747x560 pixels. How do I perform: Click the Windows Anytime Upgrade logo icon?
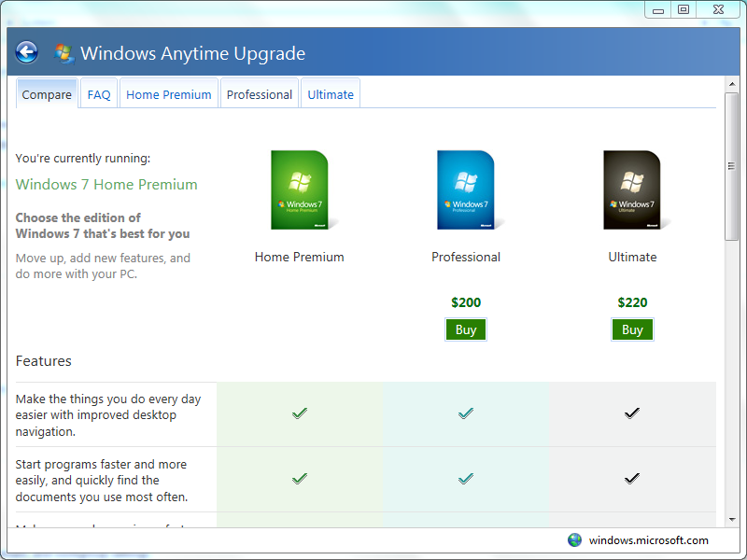click(x=63, y=53)
